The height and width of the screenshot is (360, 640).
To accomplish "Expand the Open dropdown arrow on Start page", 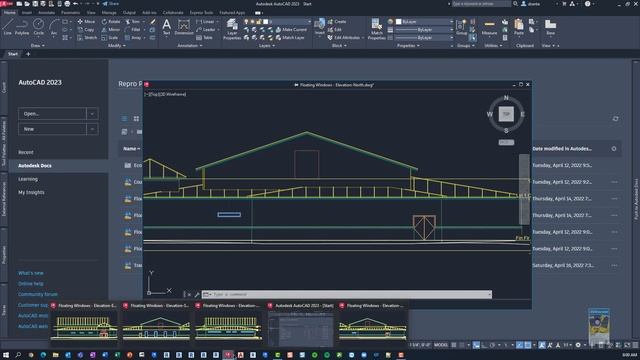I will (92, 113).
